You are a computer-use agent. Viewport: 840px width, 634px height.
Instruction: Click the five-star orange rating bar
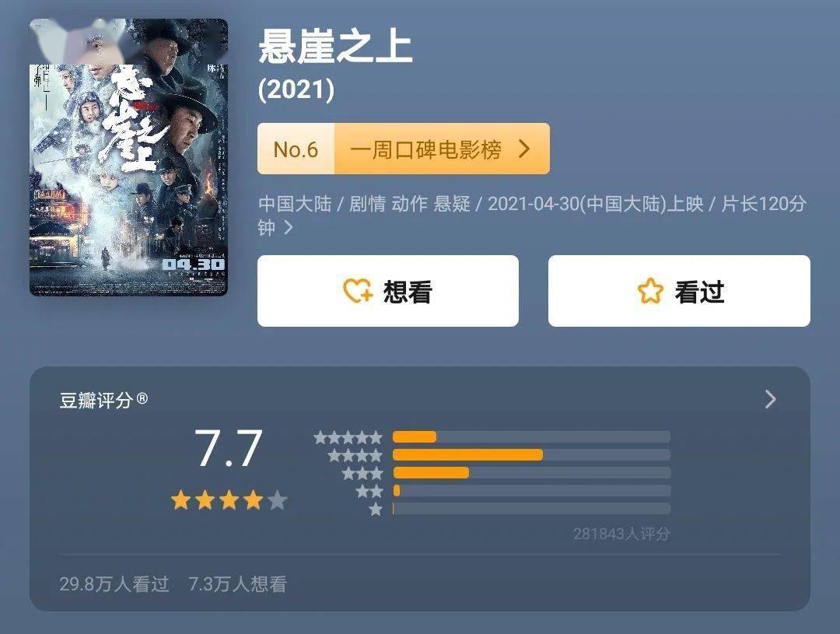click(x=414, y=436)
